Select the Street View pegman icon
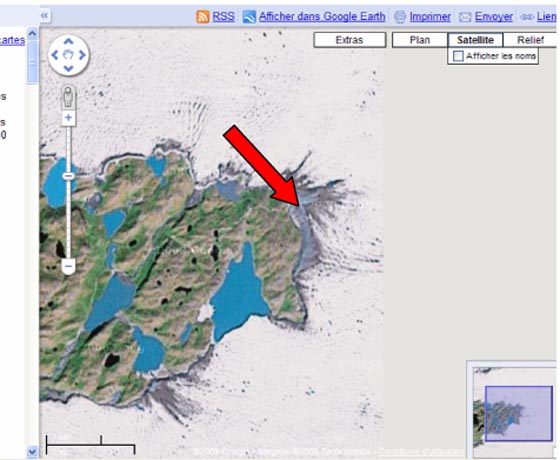 point(68,96)
